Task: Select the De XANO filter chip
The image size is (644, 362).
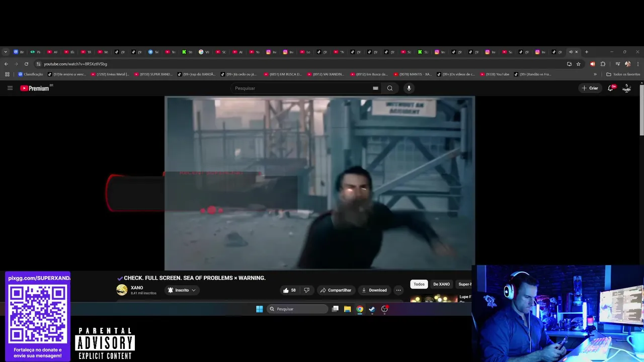Action: click(441, 284)
